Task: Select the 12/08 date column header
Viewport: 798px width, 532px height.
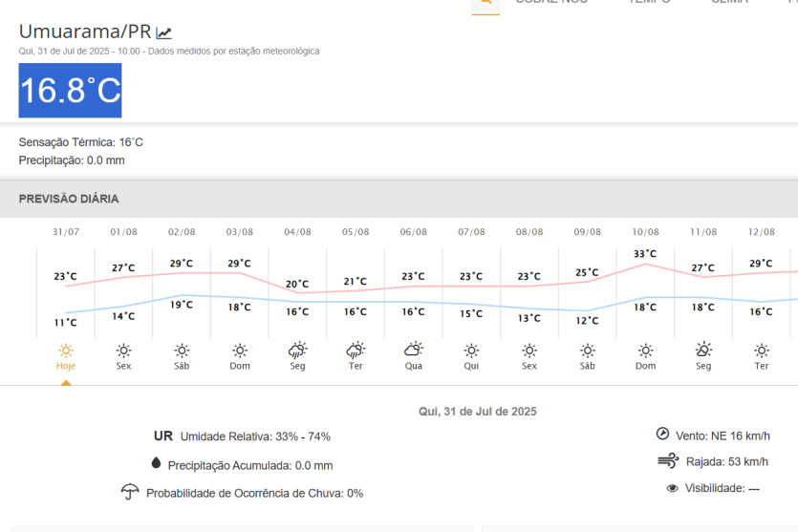Action: [x=761, y=232]
